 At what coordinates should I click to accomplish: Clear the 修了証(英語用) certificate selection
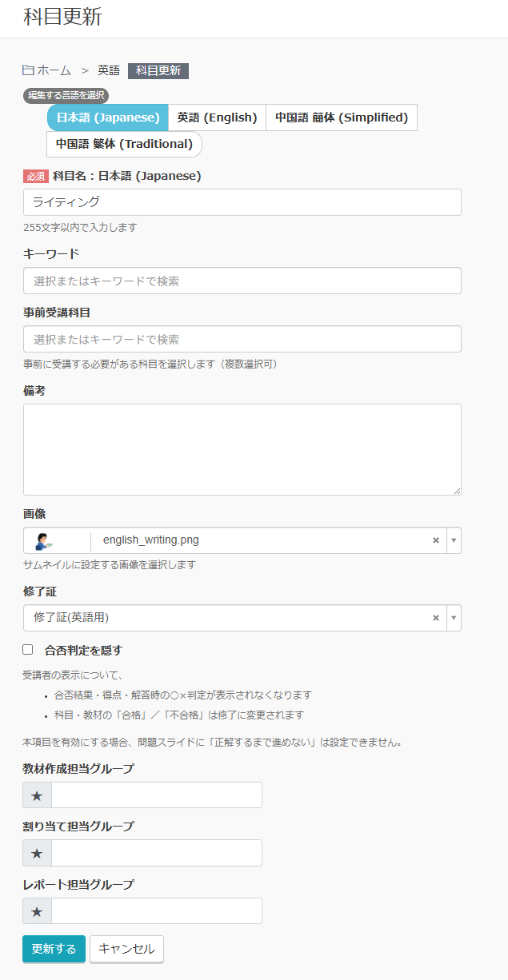[436, 618]
